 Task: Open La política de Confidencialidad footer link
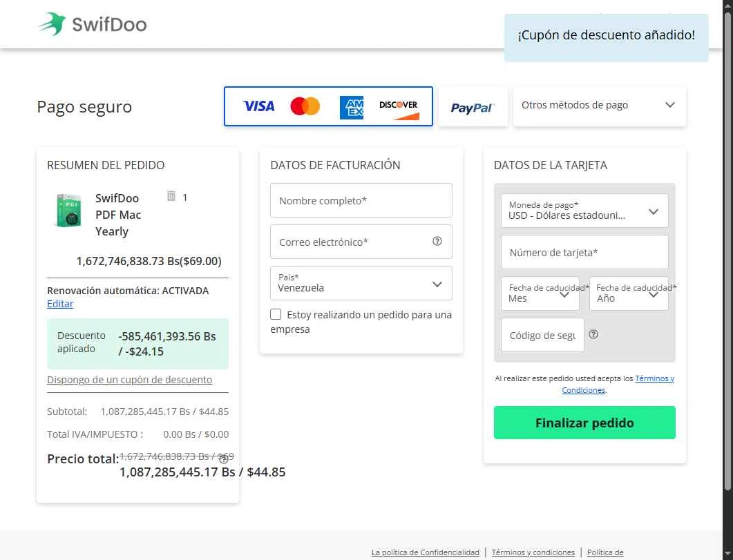426,552
